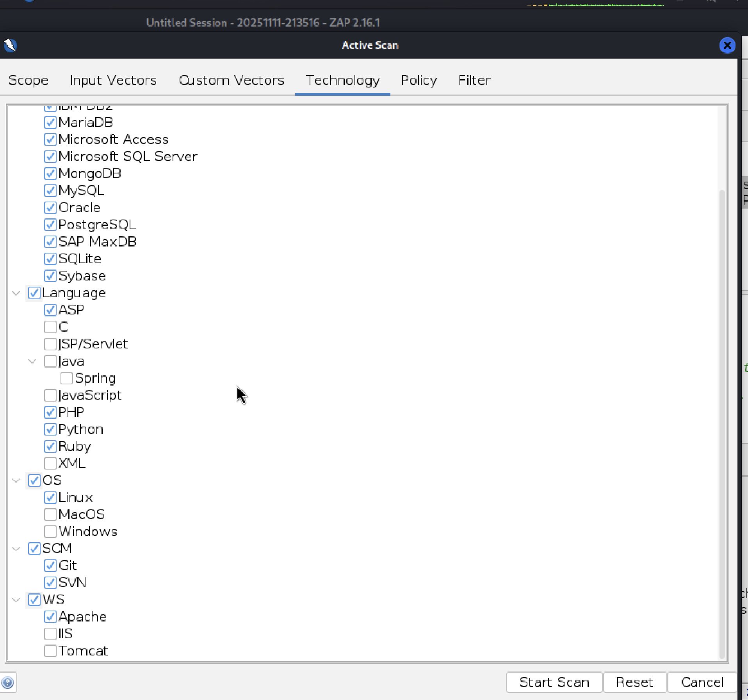Disable the ASP language checkbox
748x700 pixels.
(x=50, y=310)
